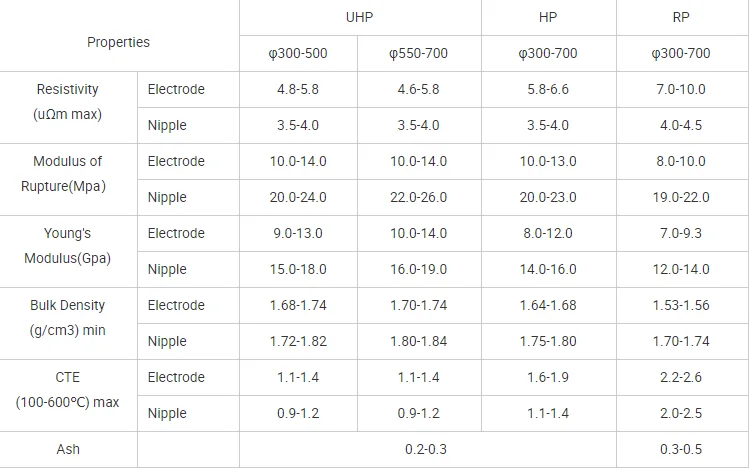Select the UHP column header
Image resolution: width=750 pixels, height=469 pixels.
coord(359,18)
